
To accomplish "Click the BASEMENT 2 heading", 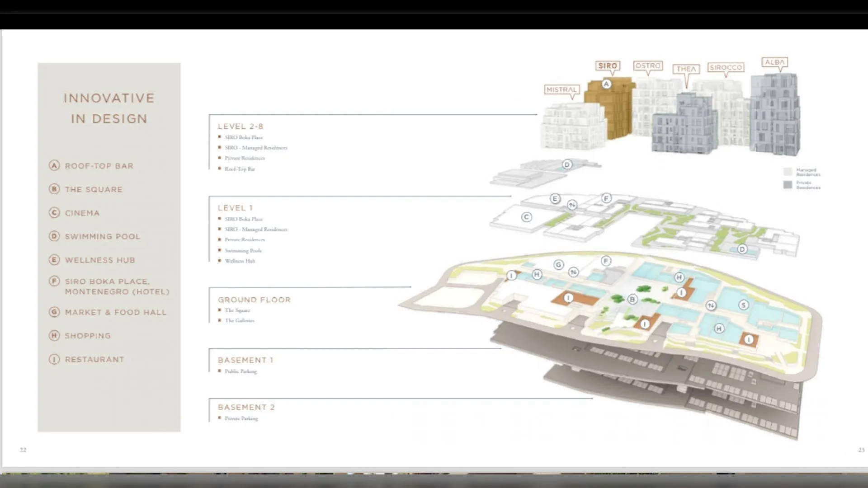I will pyautogui.click(x=246, y=407).
